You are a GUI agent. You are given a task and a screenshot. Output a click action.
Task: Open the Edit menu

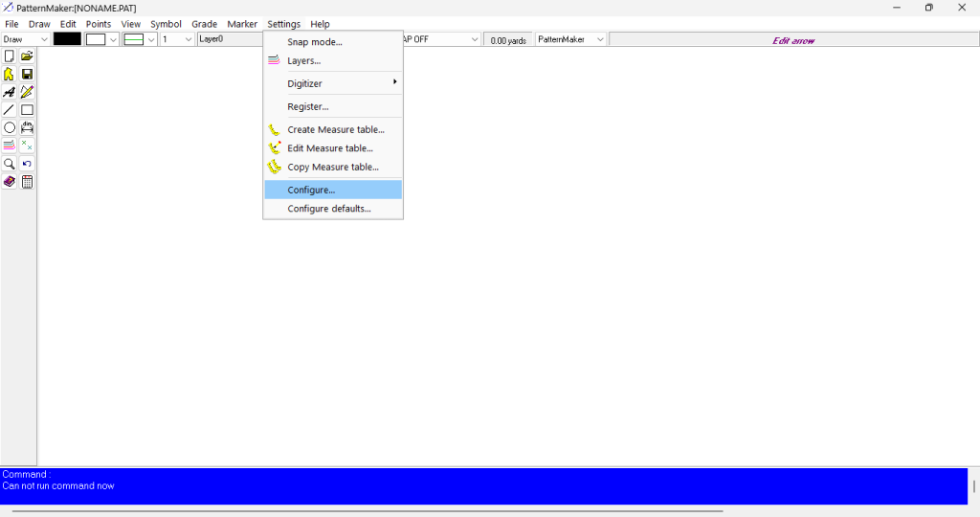pos(68,24)
